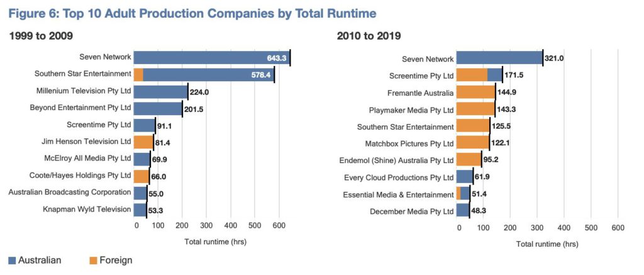
Task: Click the Fremantle Australia orange bar
Action: pos(475,93)
